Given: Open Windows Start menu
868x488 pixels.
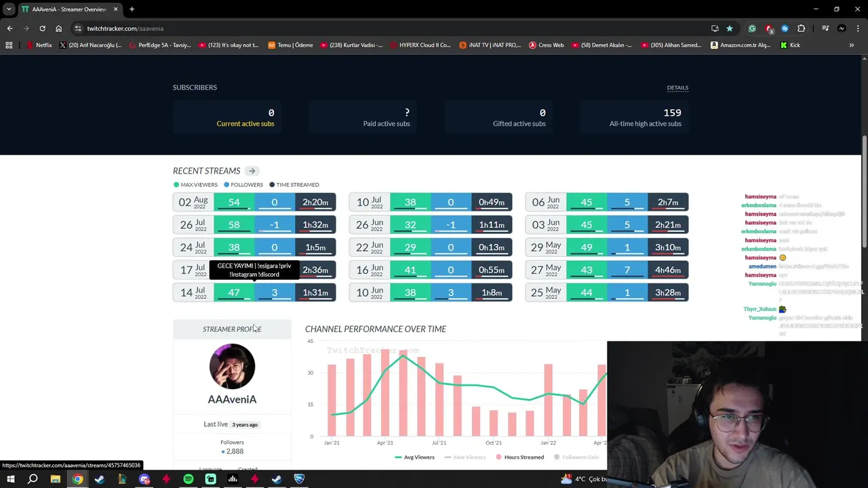Looking at the screenshot, I should coord(10,479).
